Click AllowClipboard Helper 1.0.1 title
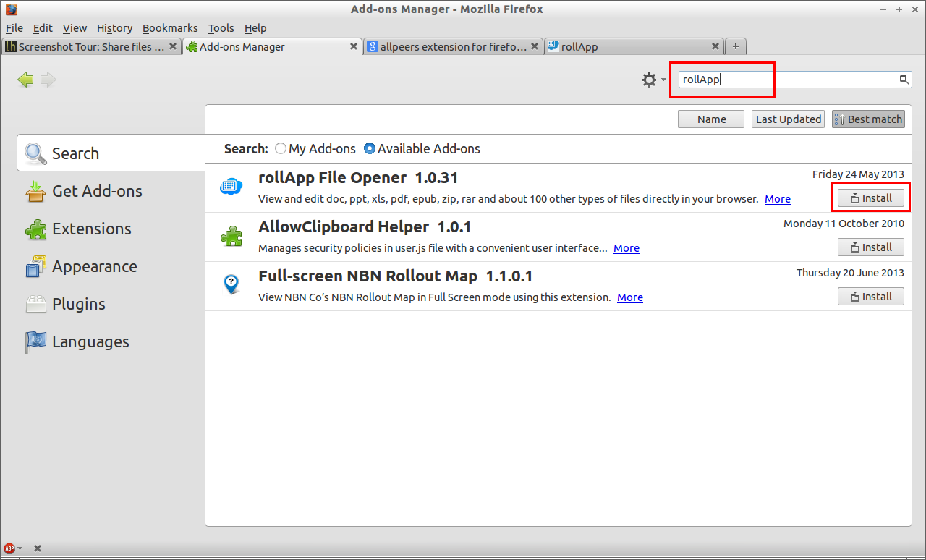 [x=365, y=227]
